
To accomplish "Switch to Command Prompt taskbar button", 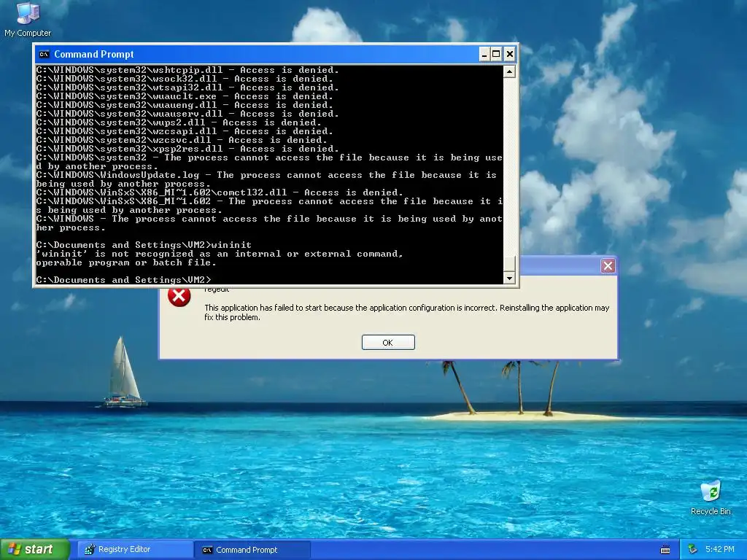I will [252, 550].
